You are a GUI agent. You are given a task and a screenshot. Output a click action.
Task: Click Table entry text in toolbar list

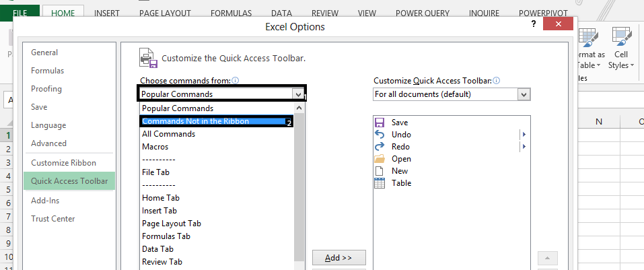pos(401,183)
